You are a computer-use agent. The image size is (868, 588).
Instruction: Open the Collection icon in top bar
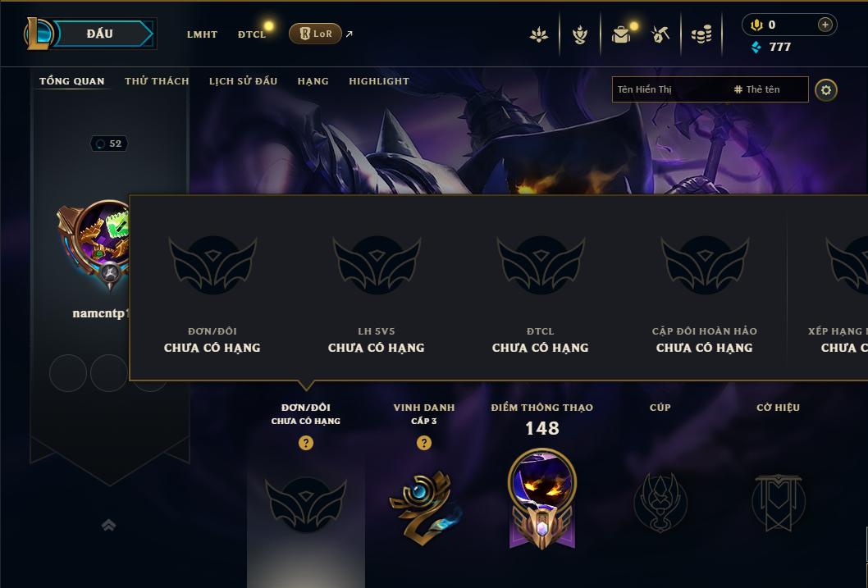coord(579,34)
